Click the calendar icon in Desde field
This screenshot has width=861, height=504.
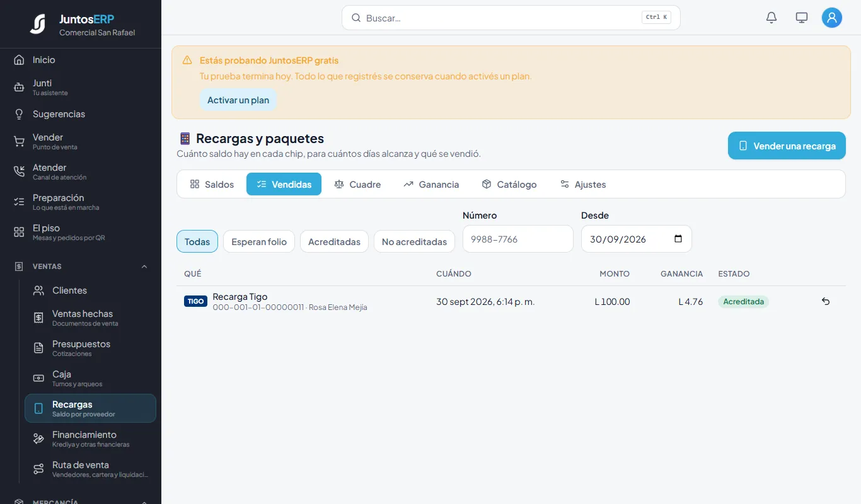pyautogui.click(x=678, y=239)
